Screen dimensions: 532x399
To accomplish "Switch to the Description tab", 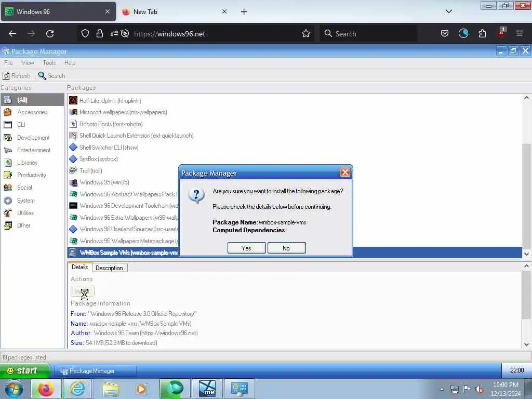I will point(109,268).
